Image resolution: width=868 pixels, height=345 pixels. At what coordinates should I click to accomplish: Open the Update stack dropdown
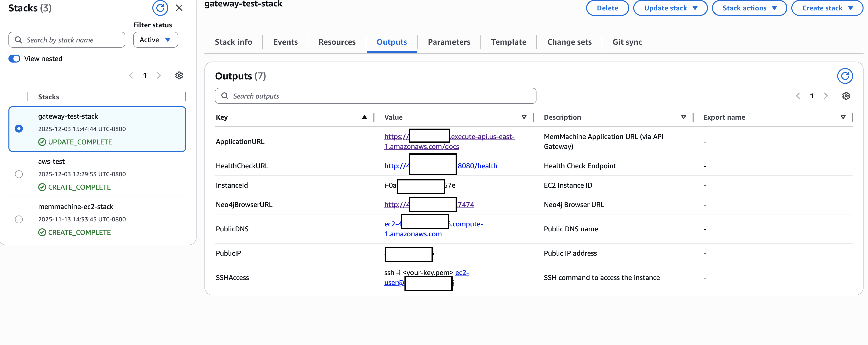(670, 8)
